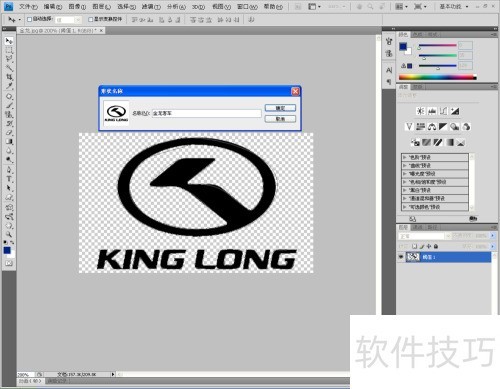Close the 金龙.jpg document tab
500x389 pixels.
(x=101, y=30)
